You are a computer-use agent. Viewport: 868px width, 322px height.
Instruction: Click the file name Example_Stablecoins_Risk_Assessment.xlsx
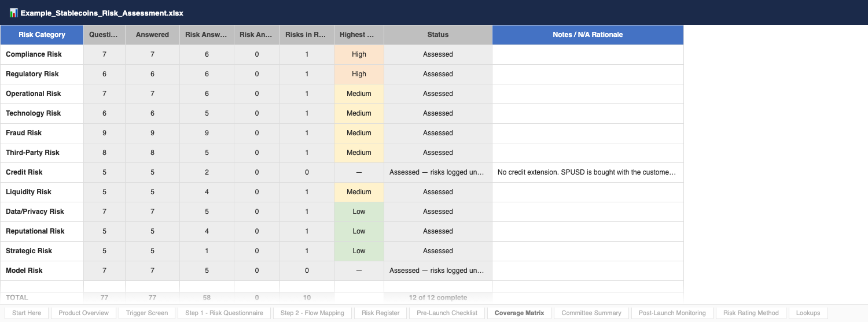point(102,13)
